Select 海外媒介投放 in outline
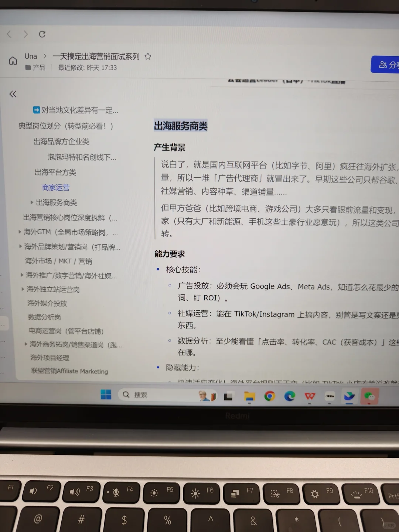Viewport: 399px width, 532px height. [x=47, y=303]
